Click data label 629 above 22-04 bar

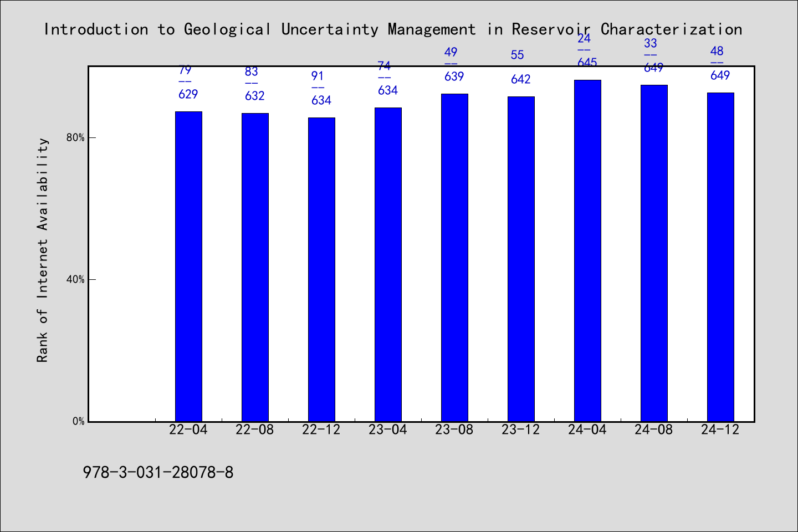[188, 94]
